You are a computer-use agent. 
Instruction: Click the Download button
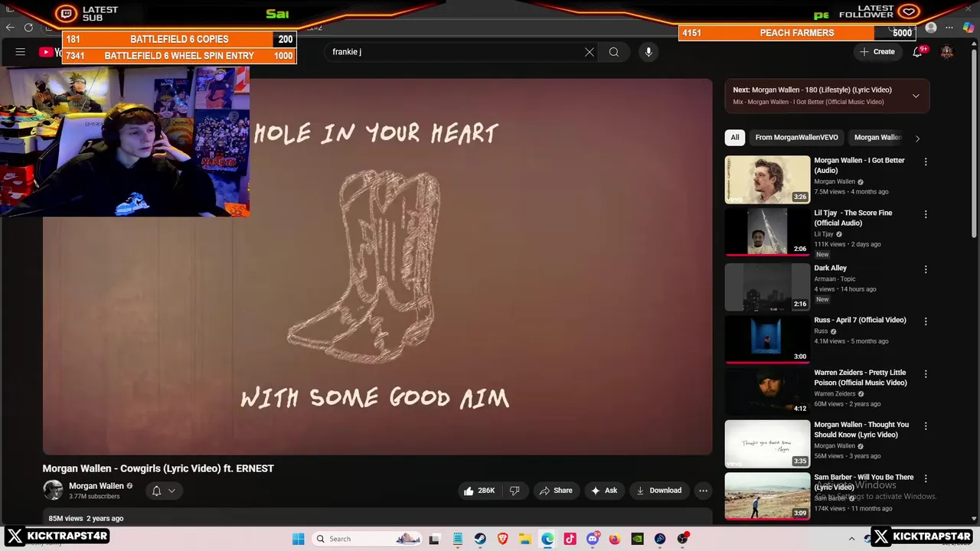[658, 491]
